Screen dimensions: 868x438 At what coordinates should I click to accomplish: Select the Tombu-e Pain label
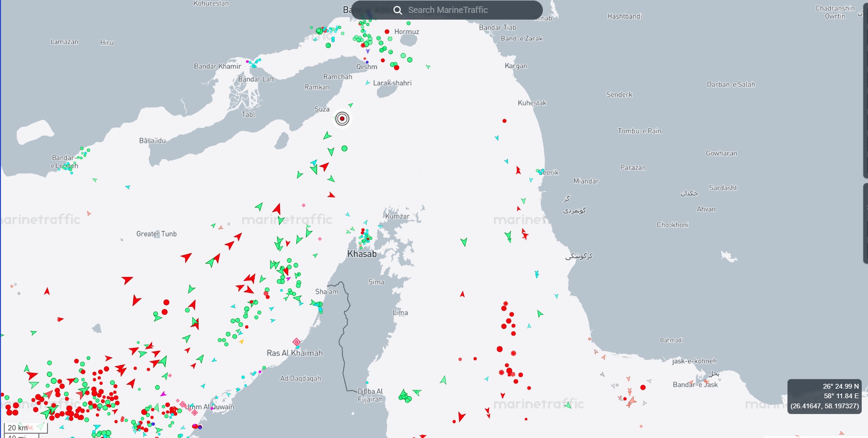[x=639, y=131]
